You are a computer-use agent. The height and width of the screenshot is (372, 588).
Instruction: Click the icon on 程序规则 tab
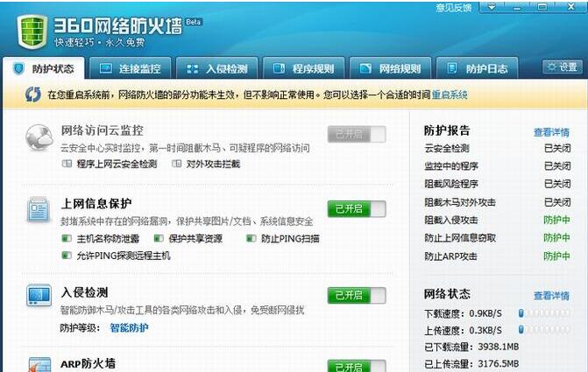(279, 68)
